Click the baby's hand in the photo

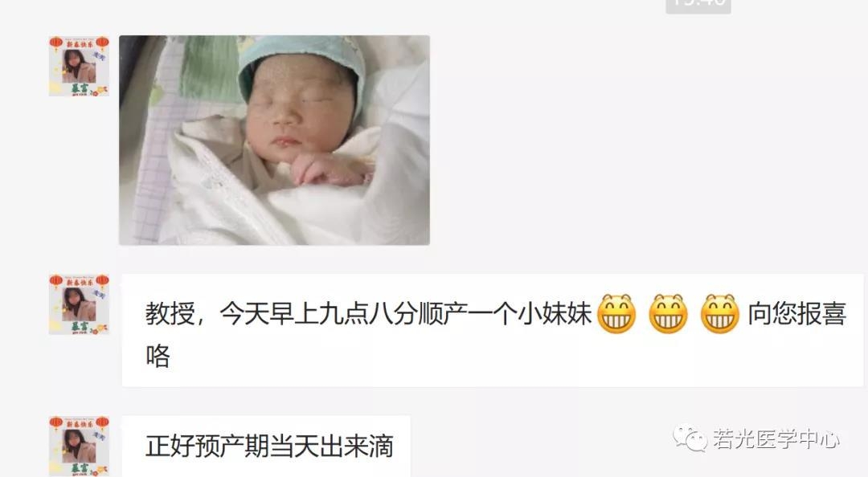click(x=328, y=169)
